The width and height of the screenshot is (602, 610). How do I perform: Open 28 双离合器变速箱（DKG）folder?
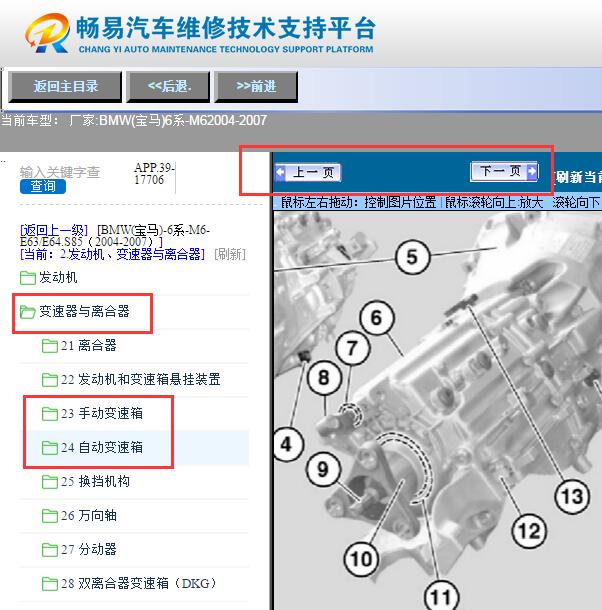(139, 583)
